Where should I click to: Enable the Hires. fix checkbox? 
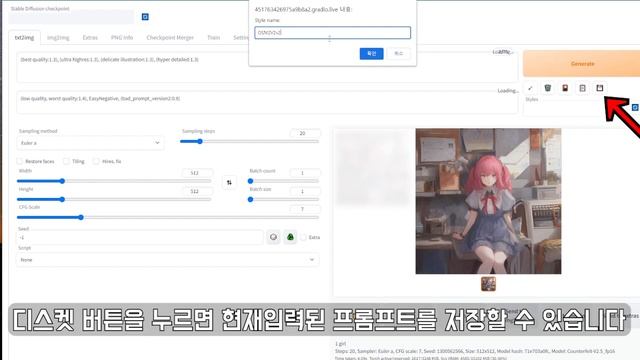click(x=96, y=161)
